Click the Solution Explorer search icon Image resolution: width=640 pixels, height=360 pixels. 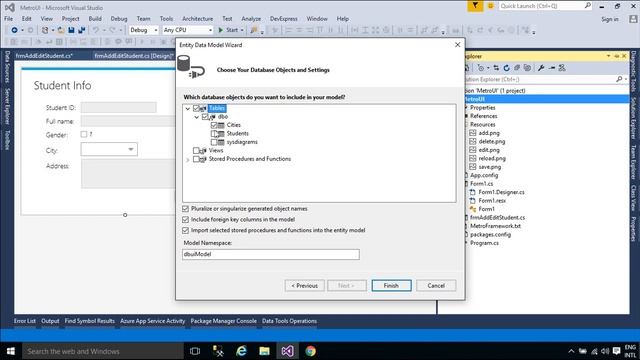(619, 79)
